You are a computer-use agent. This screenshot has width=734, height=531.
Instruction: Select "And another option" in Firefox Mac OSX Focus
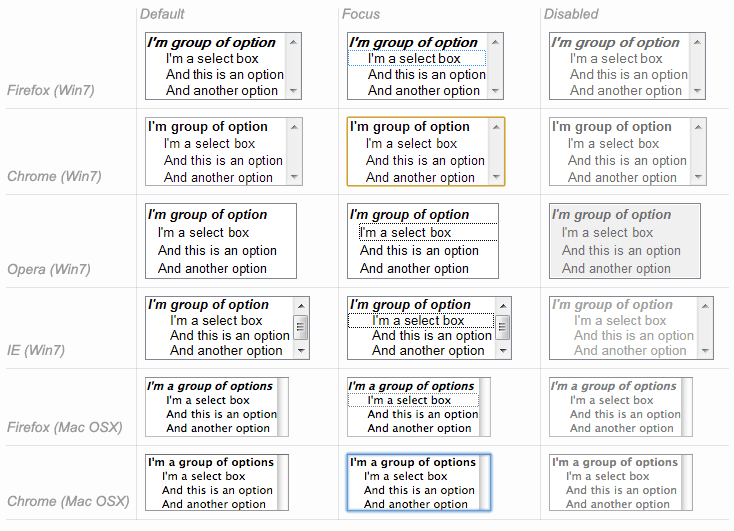(419, 428)
